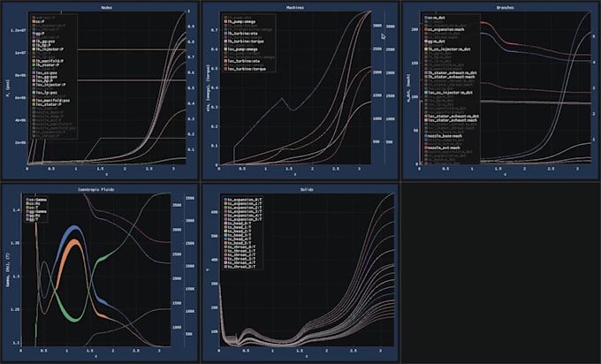
Task: Toggle nozzle_ext:mach in Branches legend
Action: pyautogui.click(x=442, y=148)
